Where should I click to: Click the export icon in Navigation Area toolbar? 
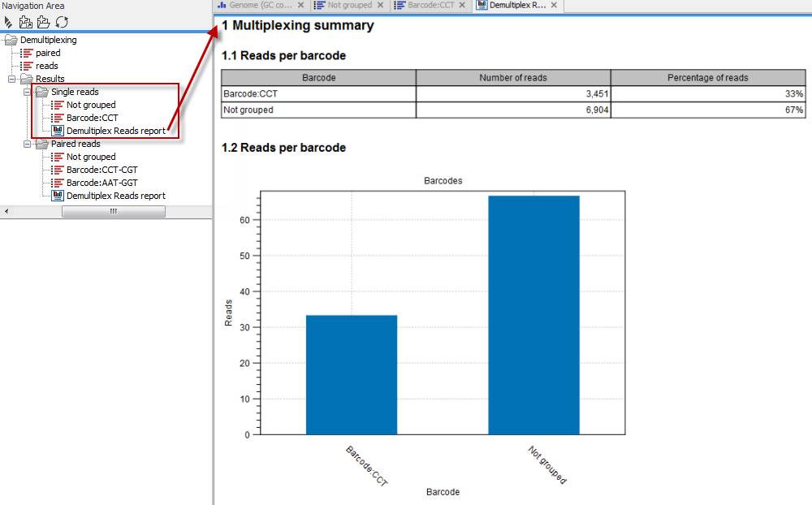(44, 22)
